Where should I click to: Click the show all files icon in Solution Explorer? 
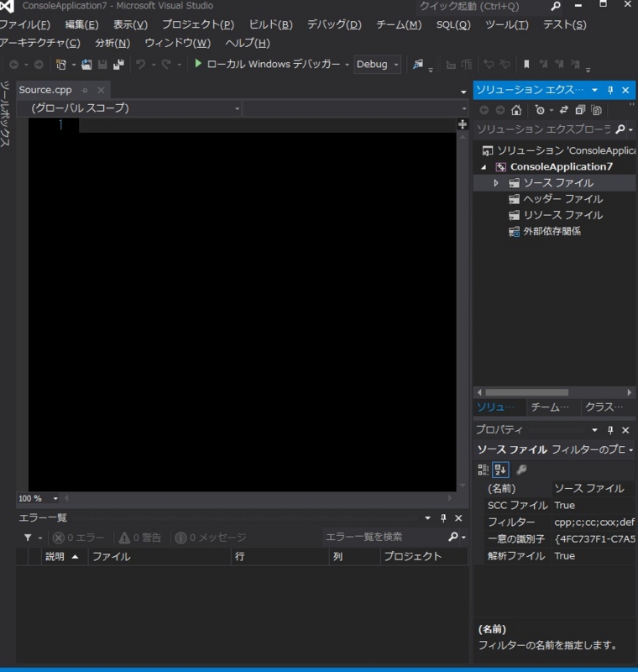click(597, 110)
